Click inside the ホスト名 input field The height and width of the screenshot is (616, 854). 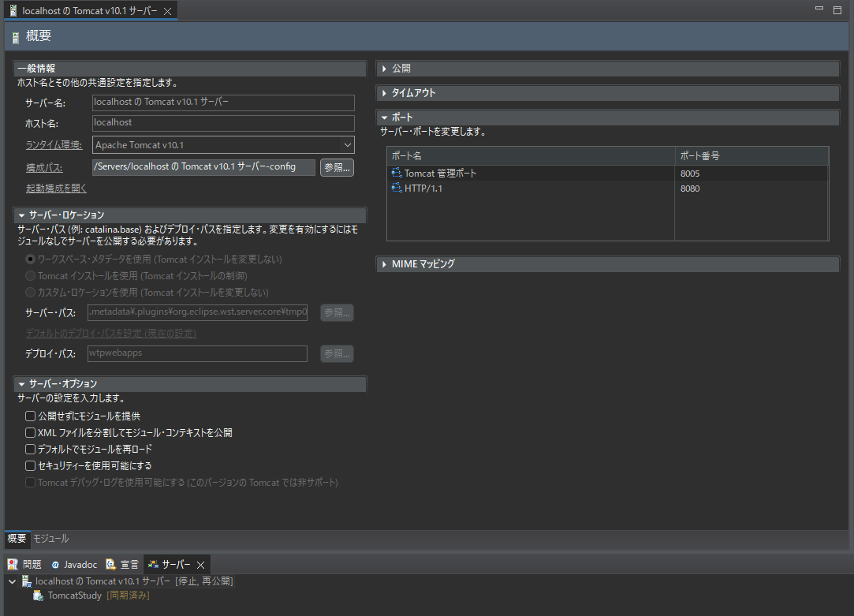tap(222, 124)
